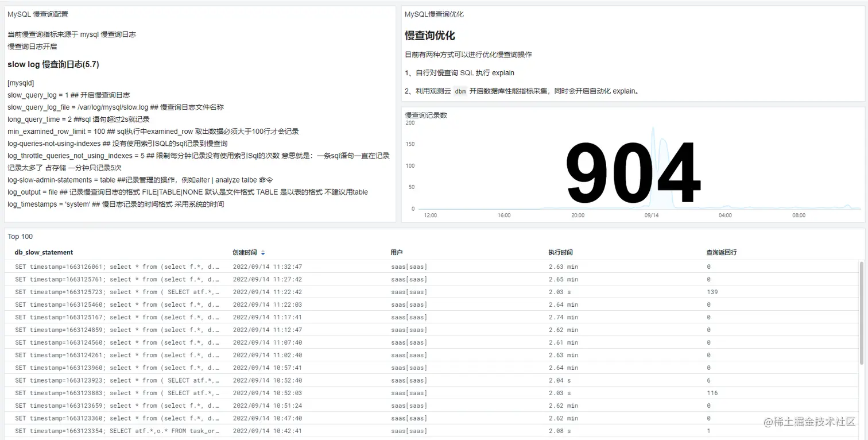Click the returned rows value 6

pyautogui.click(x=708, y=380)
